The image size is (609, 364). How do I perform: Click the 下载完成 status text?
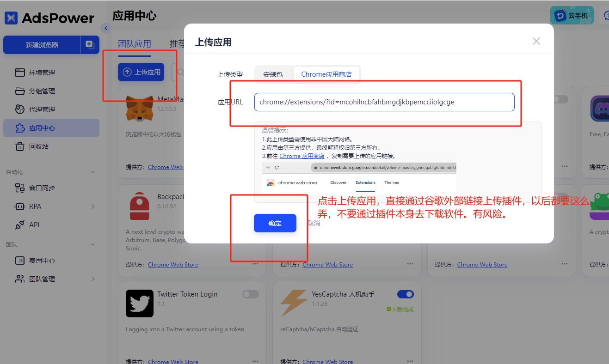(402, 309)
